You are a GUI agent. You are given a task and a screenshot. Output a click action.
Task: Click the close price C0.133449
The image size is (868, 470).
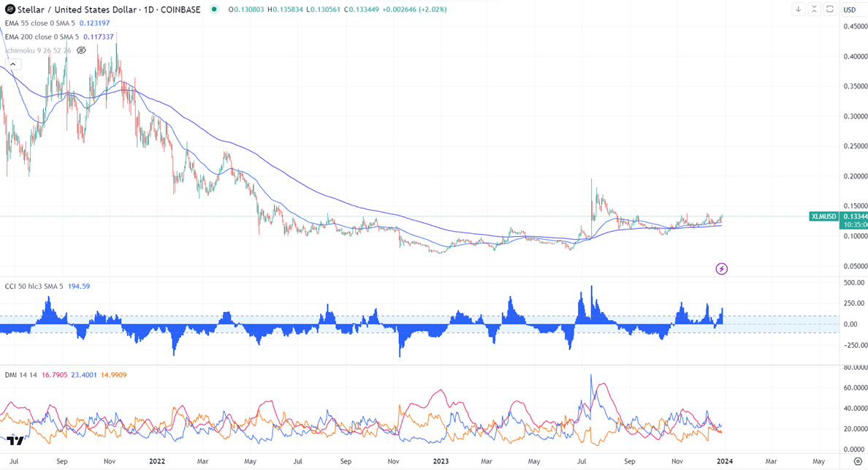point(362,10)
